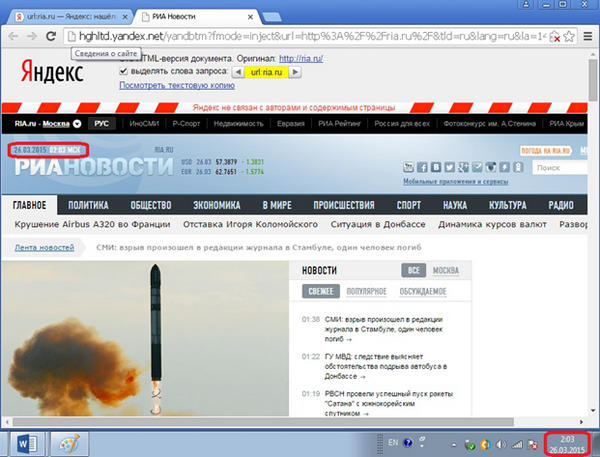Open RIA Novosti's VKontakte icon

click(436, 167)
